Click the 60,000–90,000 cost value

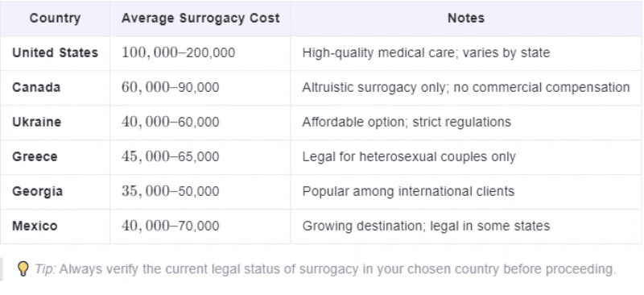[170, 87]
